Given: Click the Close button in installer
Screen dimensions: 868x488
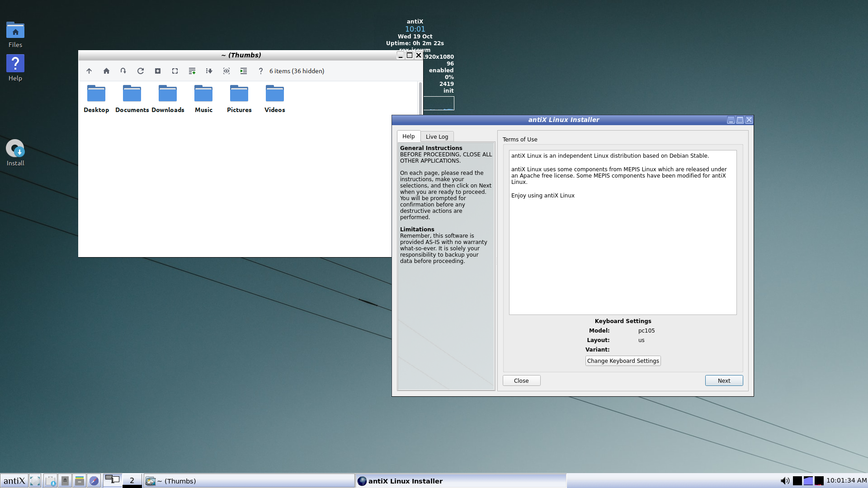Looking at the screenshot, I should point(521,381).
